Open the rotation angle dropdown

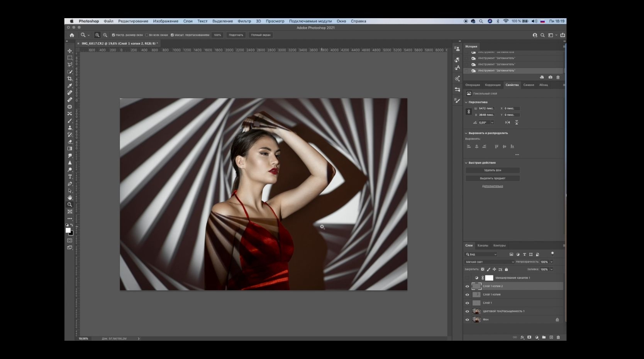pos(492,123)
